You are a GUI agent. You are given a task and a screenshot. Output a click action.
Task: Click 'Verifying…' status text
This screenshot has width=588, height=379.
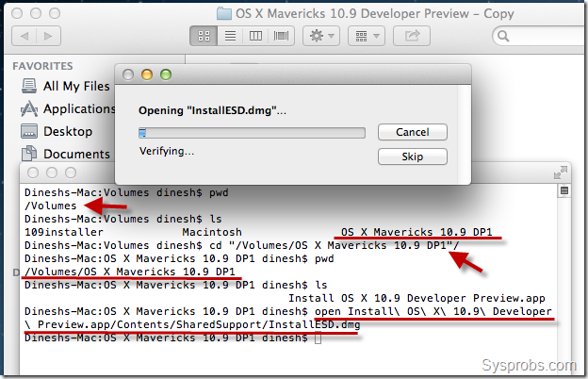tap(167, 151)
